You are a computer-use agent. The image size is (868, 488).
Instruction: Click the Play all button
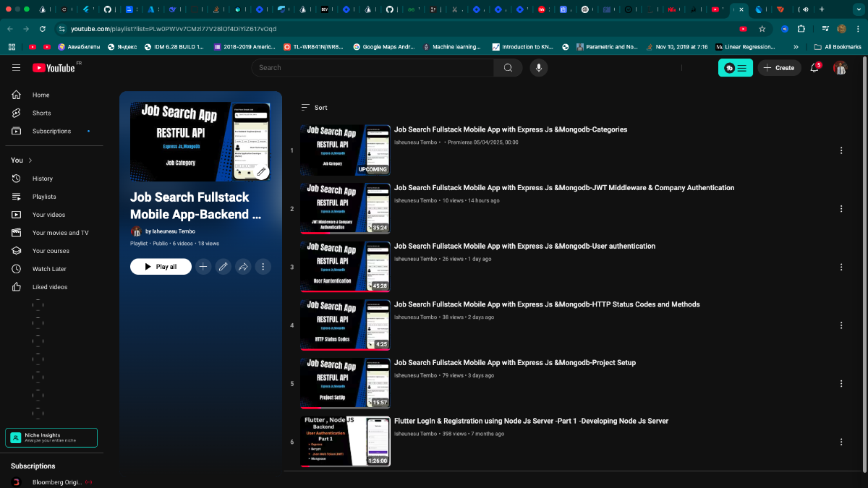tap(161, 266)
